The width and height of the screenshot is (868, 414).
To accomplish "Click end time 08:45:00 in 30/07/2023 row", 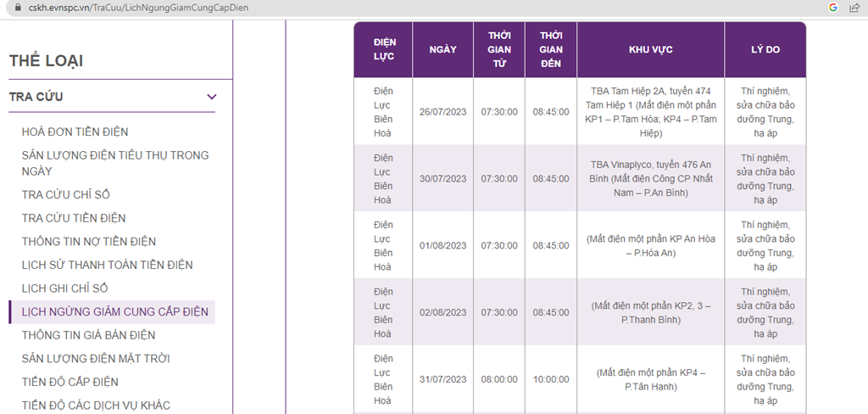I will point(551,179).
